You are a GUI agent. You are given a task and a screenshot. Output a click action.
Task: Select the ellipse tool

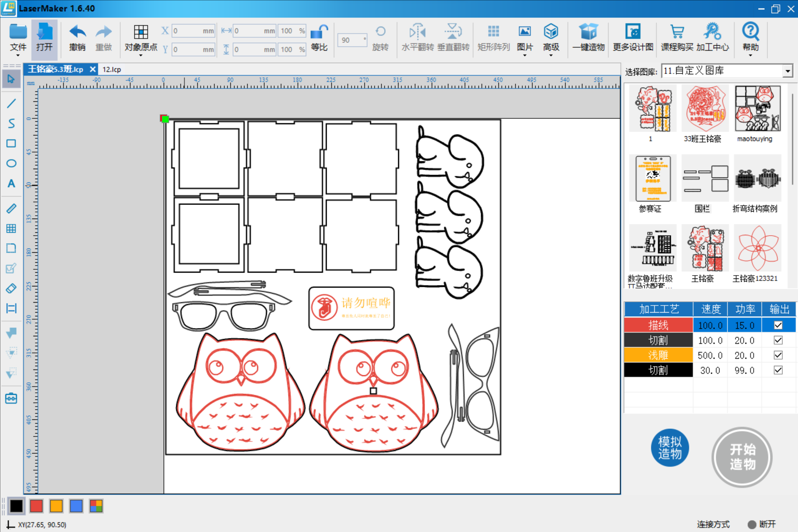11,163
